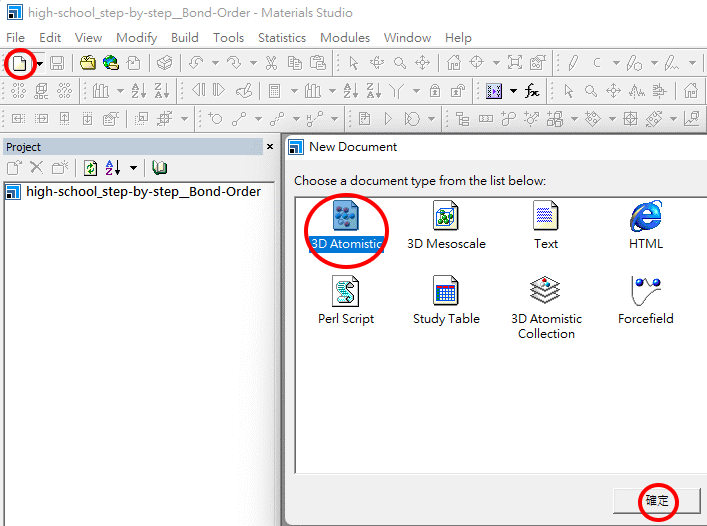
Task: Close the Project panel
Action: coord(269,146)
